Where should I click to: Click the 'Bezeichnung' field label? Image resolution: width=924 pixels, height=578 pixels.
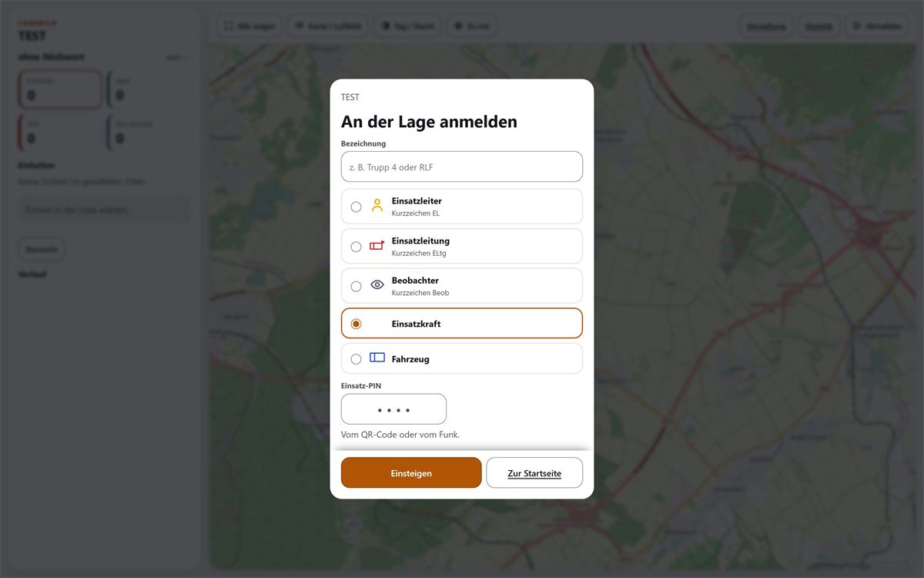tap(363, 143)
